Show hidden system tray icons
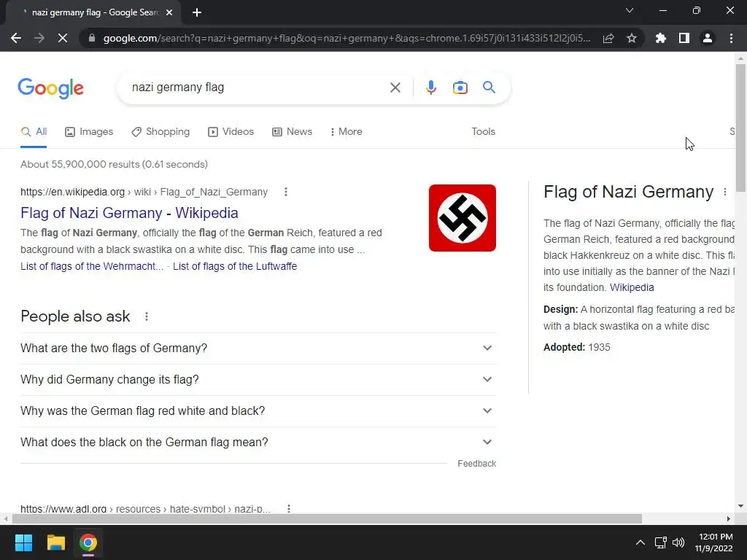 click(640, 542)
